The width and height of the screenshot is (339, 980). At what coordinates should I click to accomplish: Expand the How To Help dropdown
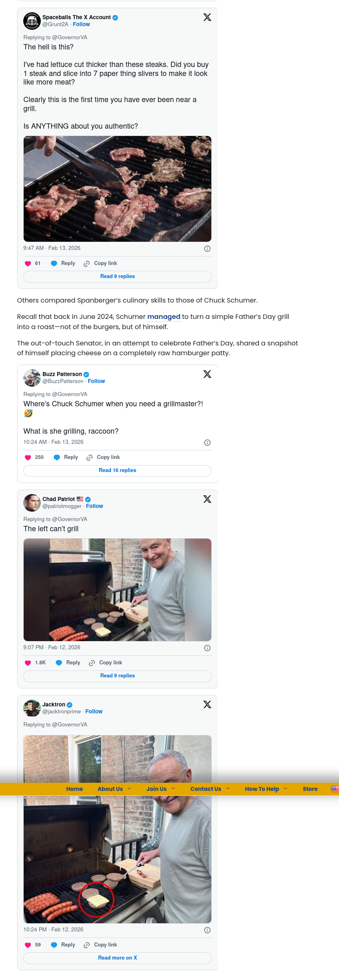pos(285,788)
